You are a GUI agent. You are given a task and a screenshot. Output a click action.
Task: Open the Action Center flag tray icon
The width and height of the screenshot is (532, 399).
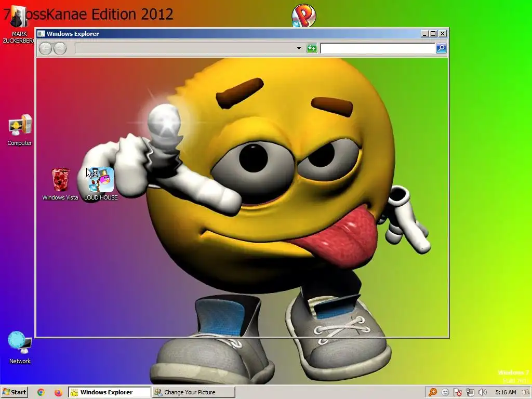point(457,392)
